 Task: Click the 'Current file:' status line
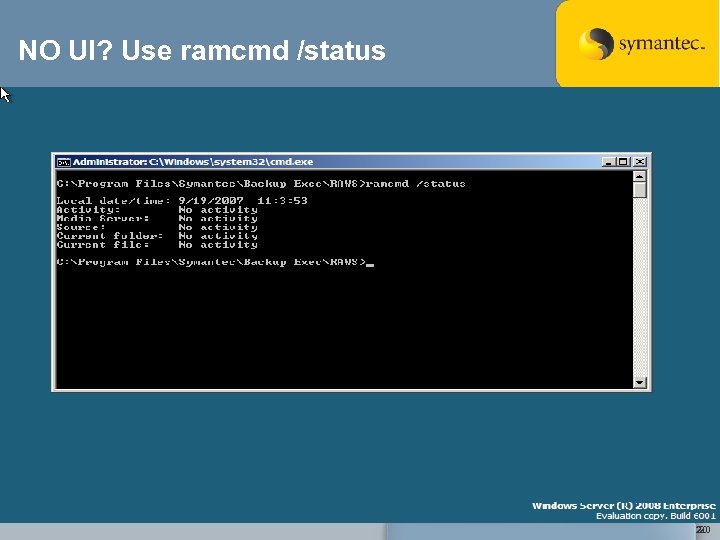(x=157, y=245)
